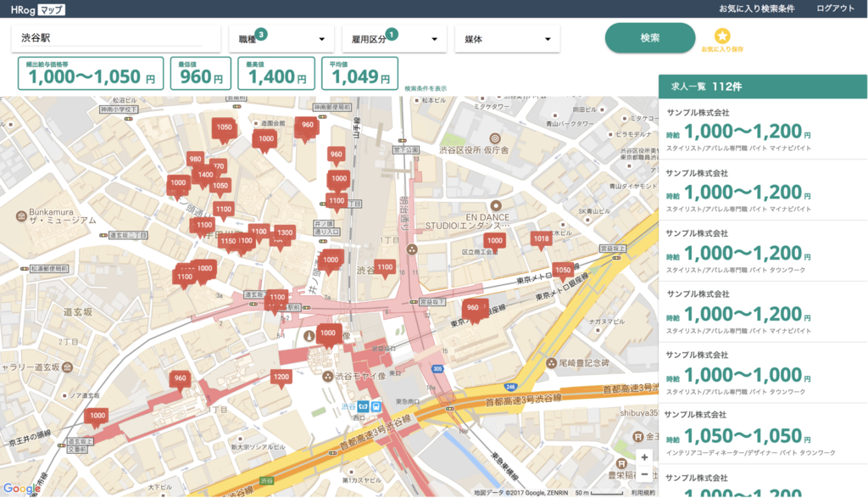The width and height of the screenshot is (868, 498).
Task: Click the 渋谷モヤイ像 landmark icon
Action: [x=328, y=377]
